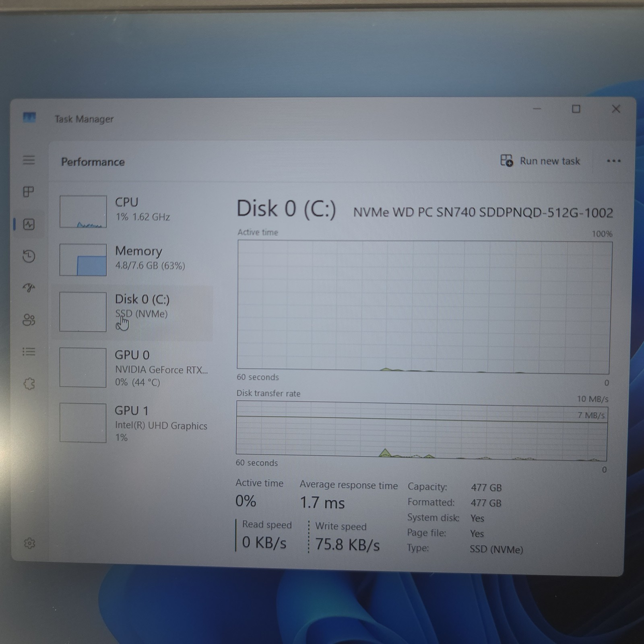This screenshot has height=644, width=644.
Task: Select the Memory performance entry
Action: (133, 259)
